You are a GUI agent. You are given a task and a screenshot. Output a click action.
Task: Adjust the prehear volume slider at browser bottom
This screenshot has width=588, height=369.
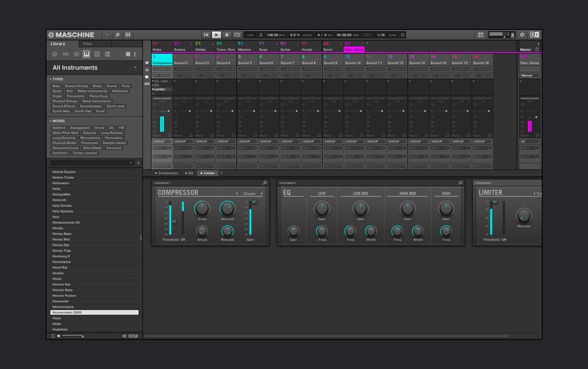[x=73, y=336]
